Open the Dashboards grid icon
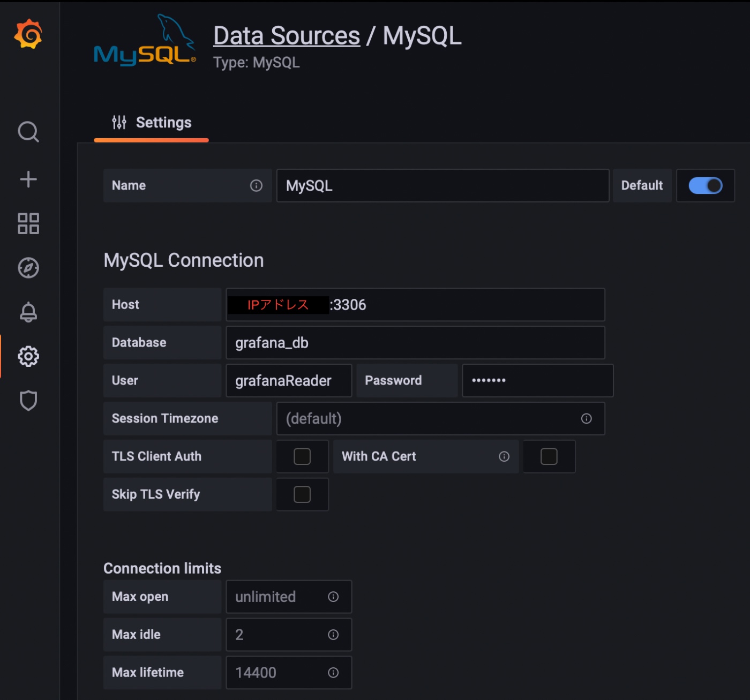The height and width of the screenshot is (700, 750). (28, 223)
